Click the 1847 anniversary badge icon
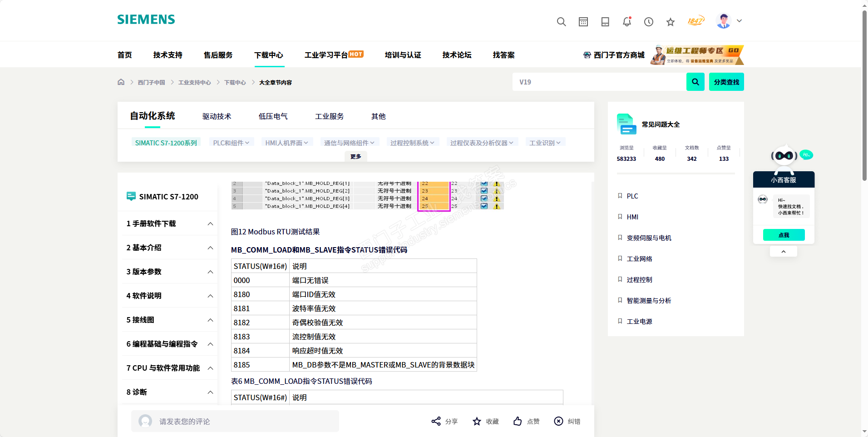 coord(695,21)
